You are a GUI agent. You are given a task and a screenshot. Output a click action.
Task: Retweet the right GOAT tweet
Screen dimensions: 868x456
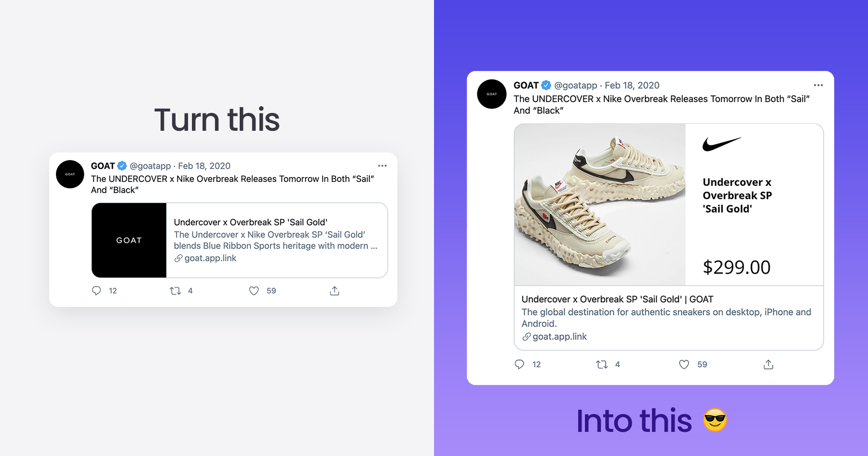tap(602, 364)
